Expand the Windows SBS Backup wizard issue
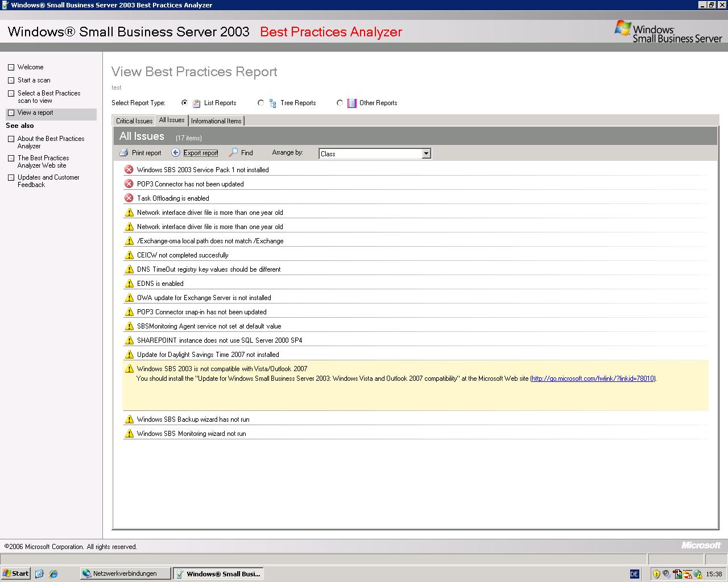728x582 pixels. click(x=193, y=419)
